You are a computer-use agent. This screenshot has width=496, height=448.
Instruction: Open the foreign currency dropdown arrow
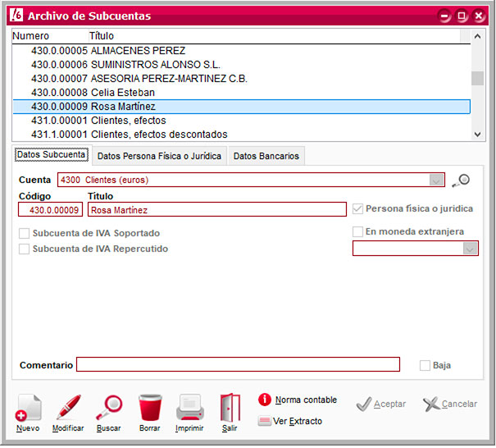coord(470,249)
